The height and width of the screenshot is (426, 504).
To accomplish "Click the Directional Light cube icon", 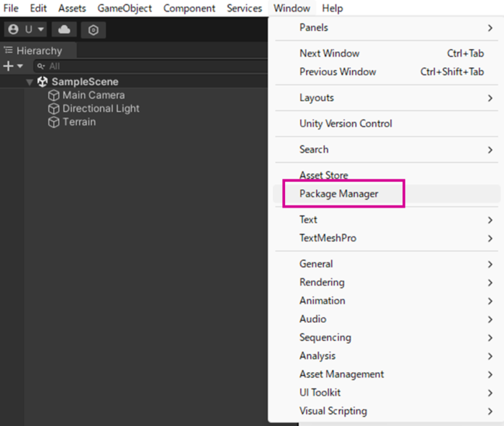I will (x=54, y=109).
